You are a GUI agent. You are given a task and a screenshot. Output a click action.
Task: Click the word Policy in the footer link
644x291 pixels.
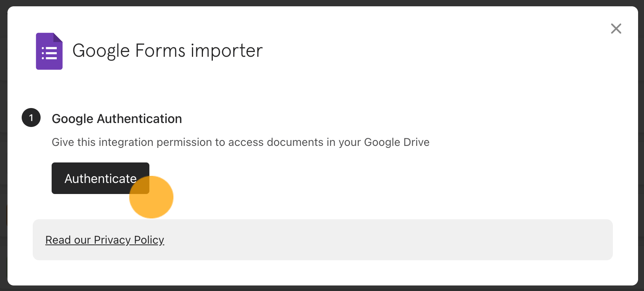(x=149, y=240)
